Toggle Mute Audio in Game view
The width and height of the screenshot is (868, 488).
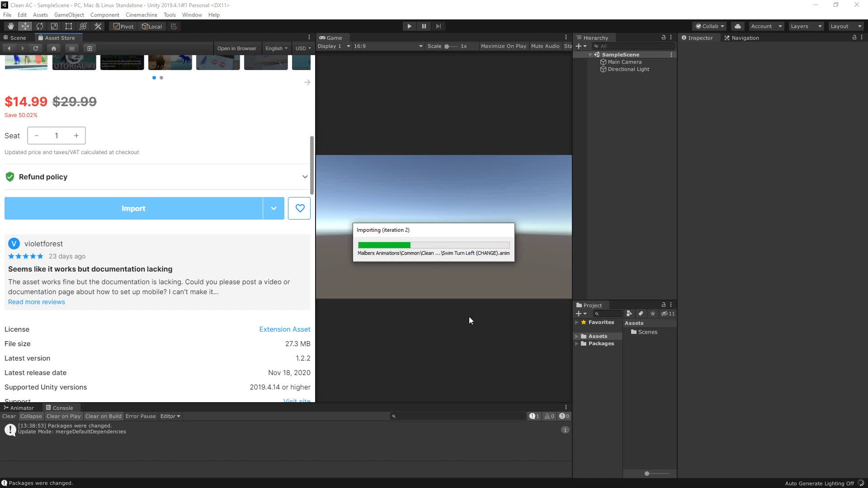[545, 46]
